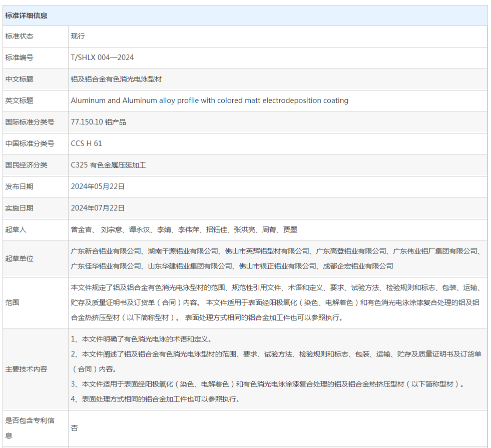Select the 英文标题 label
Image resolution: width=491 pixels, height=448 pixels.
(x=19, y=100)
